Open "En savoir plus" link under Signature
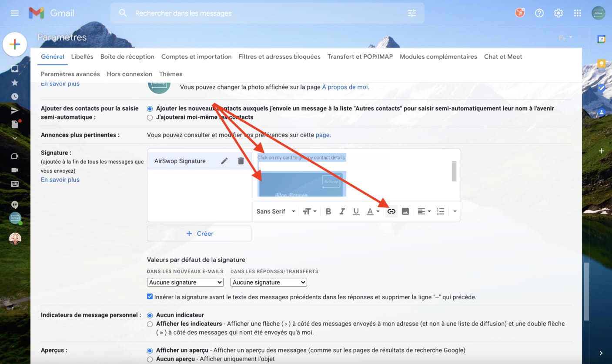 tap(60, 180)
